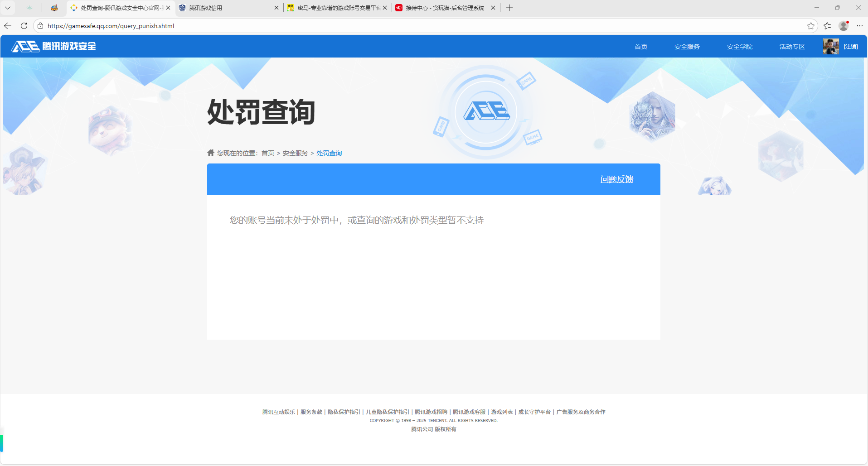Viewport: 868px width, 466px height.
Task: Click the address bar input field
Action: 272,26
